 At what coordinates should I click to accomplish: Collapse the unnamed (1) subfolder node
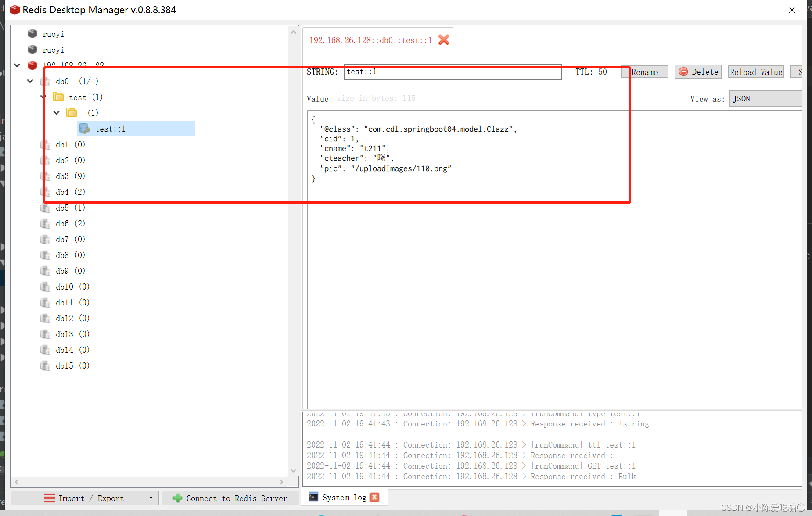57,113
